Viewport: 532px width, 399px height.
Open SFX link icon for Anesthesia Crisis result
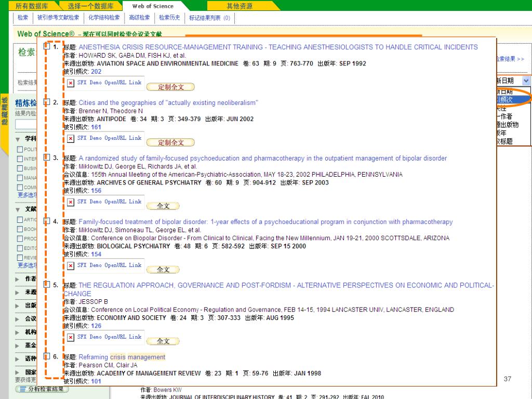[x=71, y=83]
